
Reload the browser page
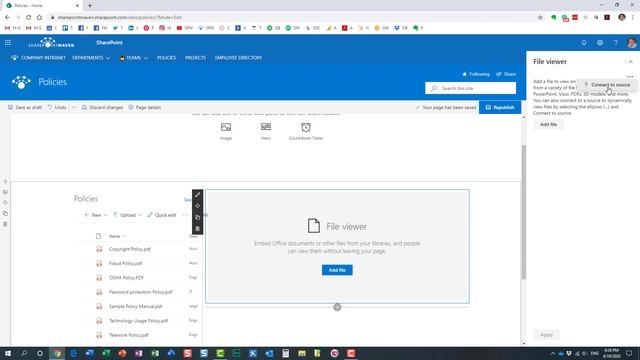tap(29, 18)
